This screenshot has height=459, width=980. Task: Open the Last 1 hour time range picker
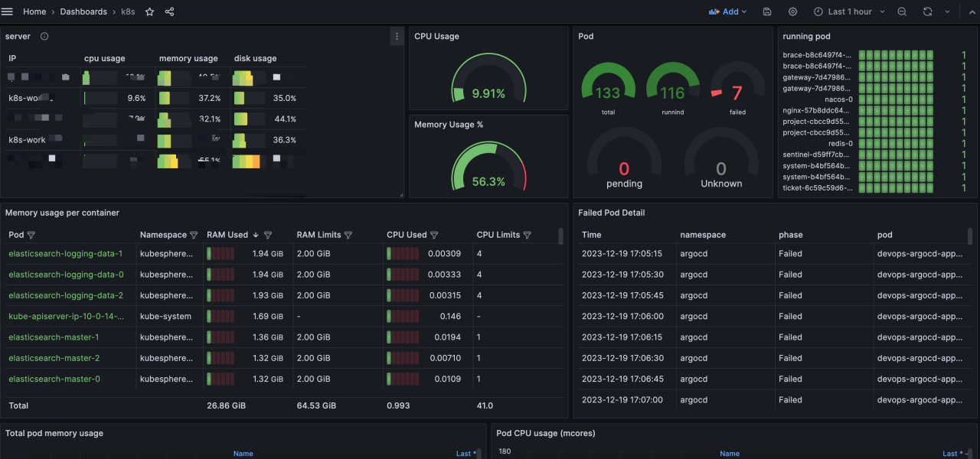pos(849,11)
